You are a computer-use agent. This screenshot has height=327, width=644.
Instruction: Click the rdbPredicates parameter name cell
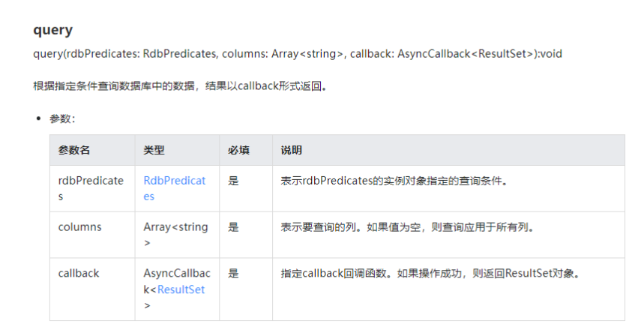coord(91,188)
